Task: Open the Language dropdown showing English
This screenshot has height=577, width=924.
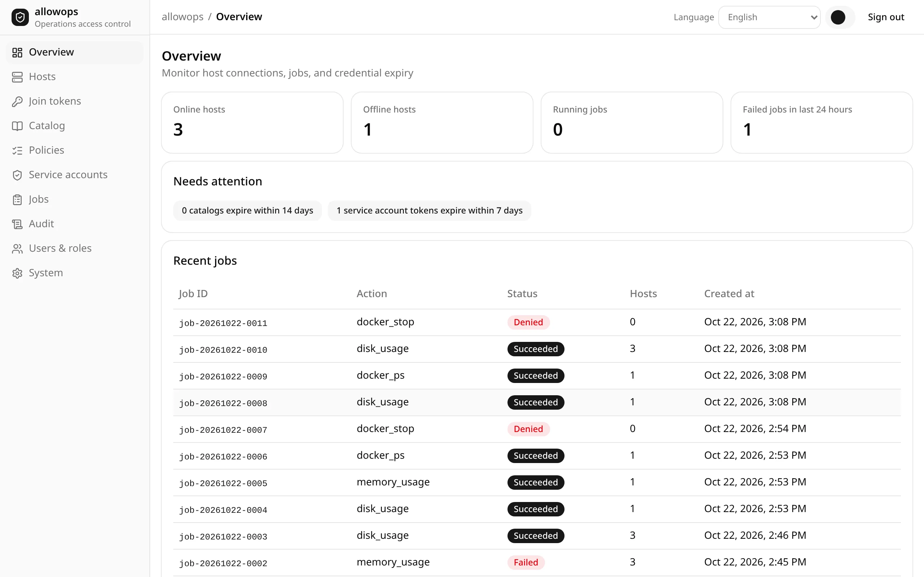Action: tap(769, 17)
